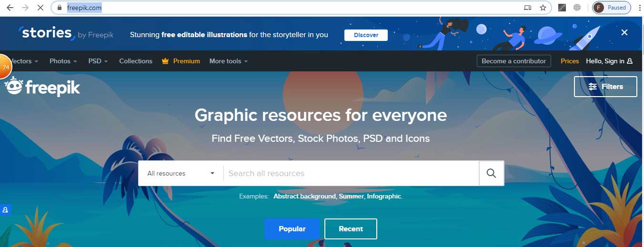Image resolution: width=644 pixels, height=247 pixels.
Task: Click the cast/media icon in address bar
Action: [527, 8]
